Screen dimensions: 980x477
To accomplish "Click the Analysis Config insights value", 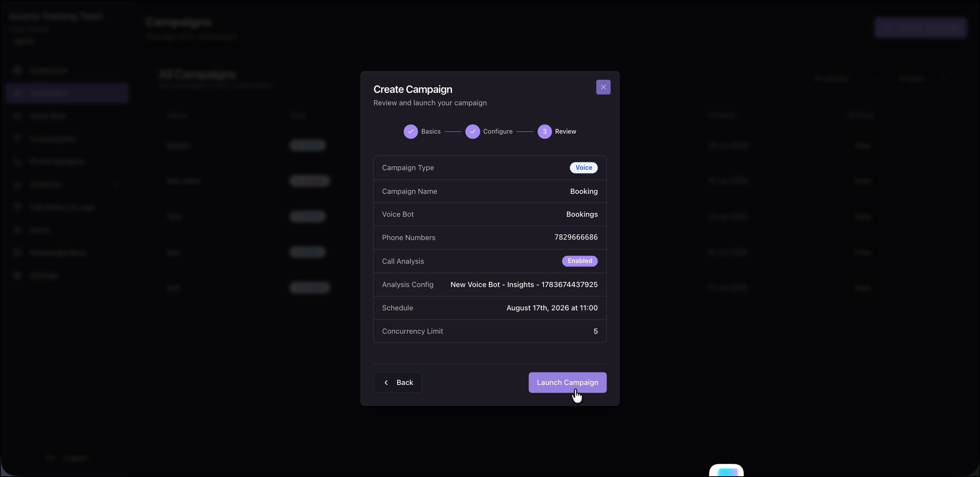I will [524, 284].
